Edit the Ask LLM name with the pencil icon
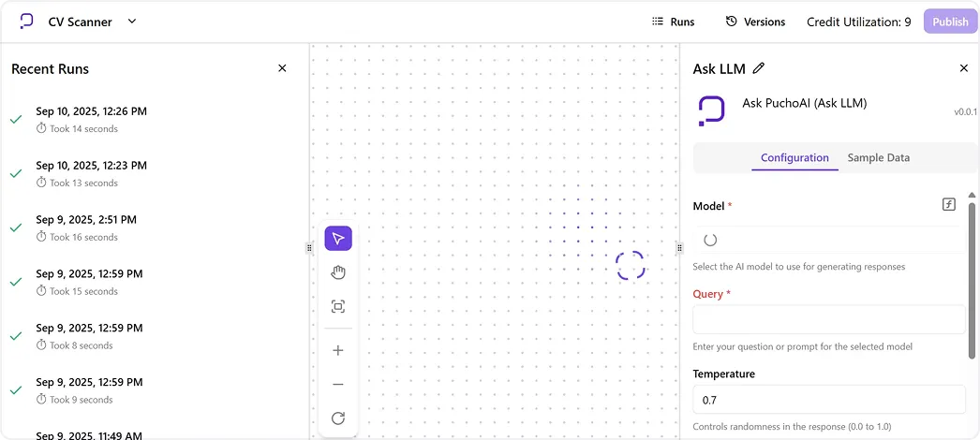 click(759, 68)
